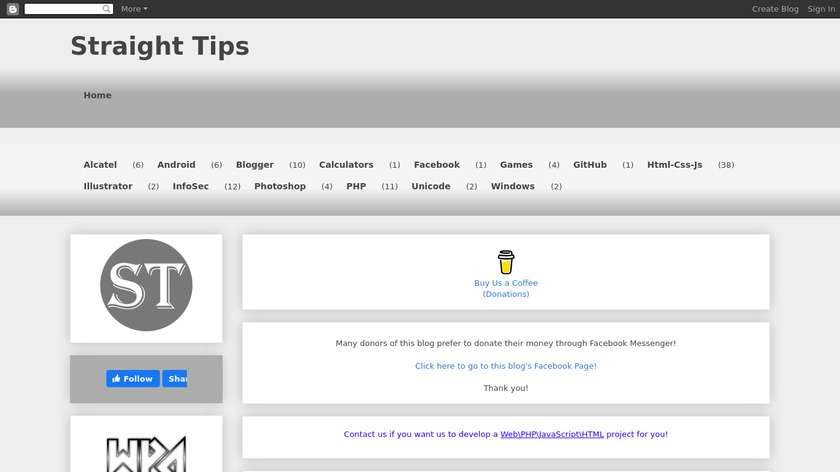Click the coffee cup donation icon
The height and width of the screenshot is (472, 840).
click(506, 262)
